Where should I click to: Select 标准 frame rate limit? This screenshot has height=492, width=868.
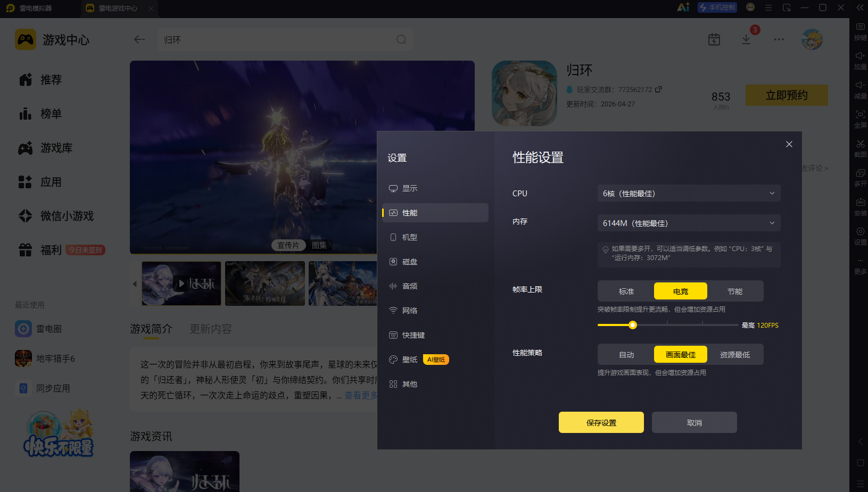626,291
